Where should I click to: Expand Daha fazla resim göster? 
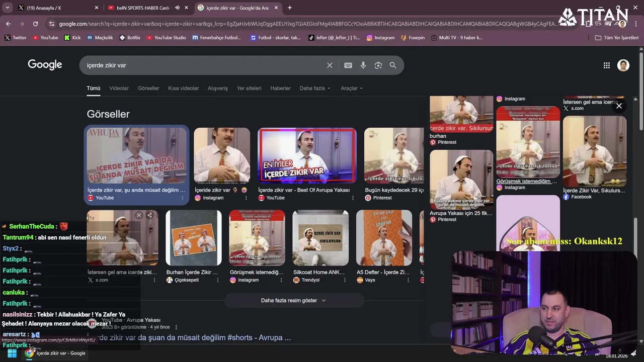coord(294,300)
